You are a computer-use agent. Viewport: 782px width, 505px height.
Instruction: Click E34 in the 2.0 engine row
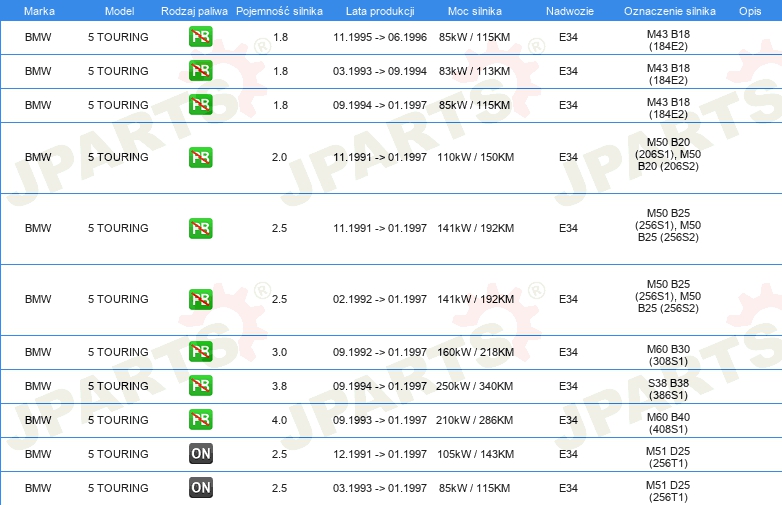coord(568,157)
